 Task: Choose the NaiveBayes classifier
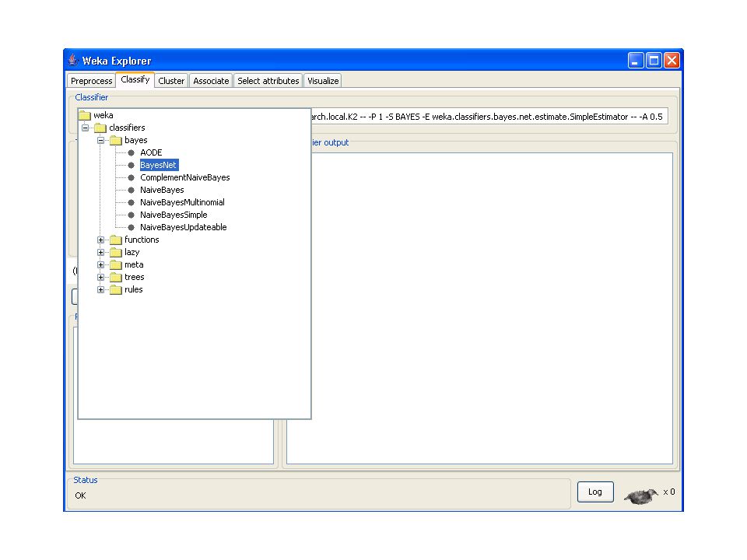coord(162,190)
